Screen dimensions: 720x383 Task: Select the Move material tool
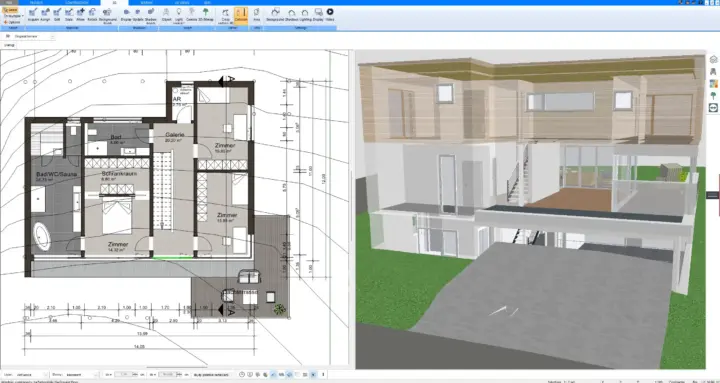click(x=80, y=15)
